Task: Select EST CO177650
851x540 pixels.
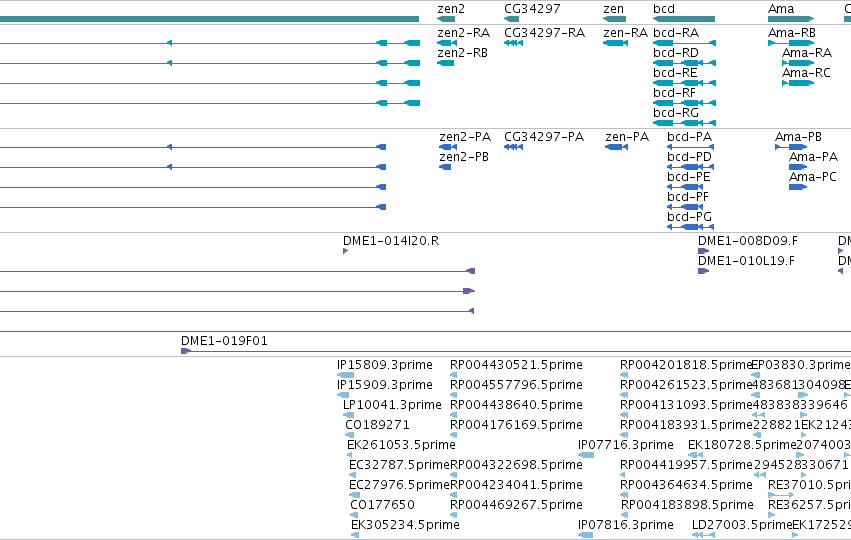Action: [x=355, y=516]
